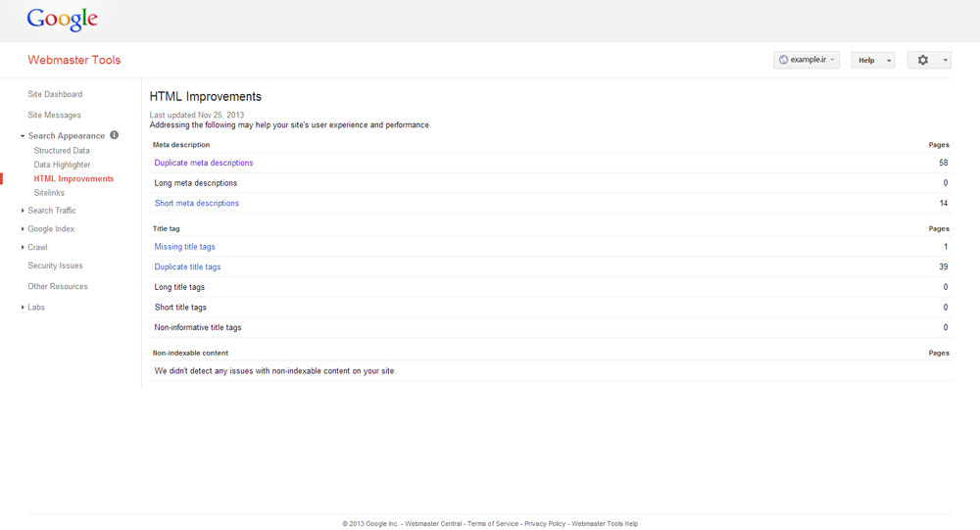
Task: Open Site Dashboard in sidebar
Action: click(x=55, y=94)
